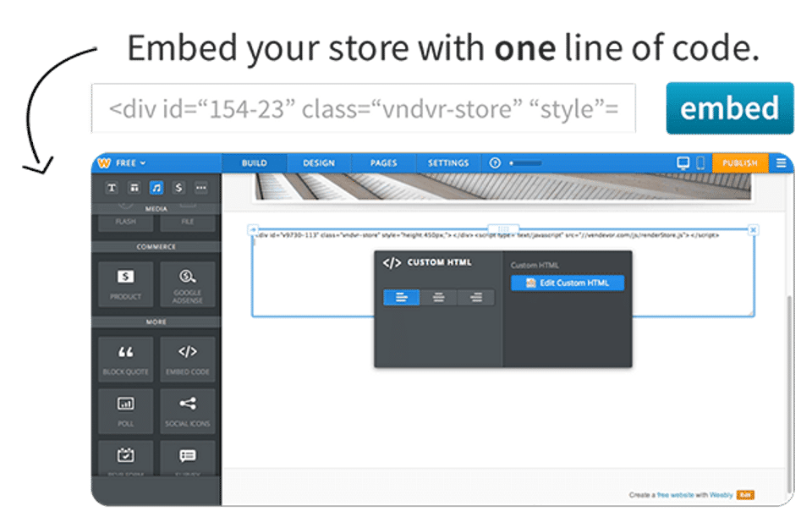Choose the POLL element
This screenshot has width=812, height=528.
125,411
